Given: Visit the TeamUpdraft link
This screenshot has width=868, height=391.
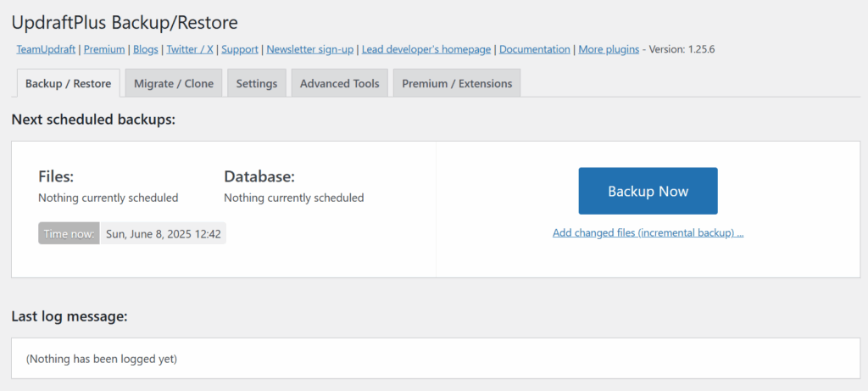Looking at the screenshot, I should click(46, 49).
